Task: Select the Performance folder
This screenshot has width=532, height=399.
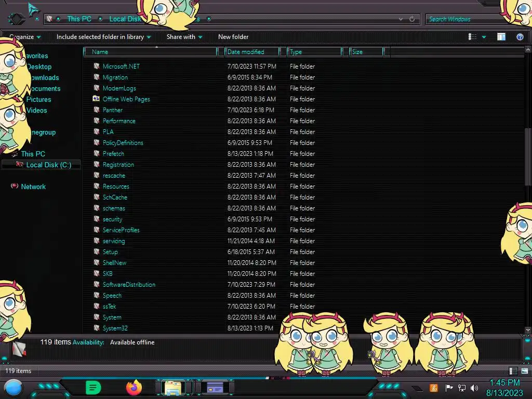Action: pos(119,121)
